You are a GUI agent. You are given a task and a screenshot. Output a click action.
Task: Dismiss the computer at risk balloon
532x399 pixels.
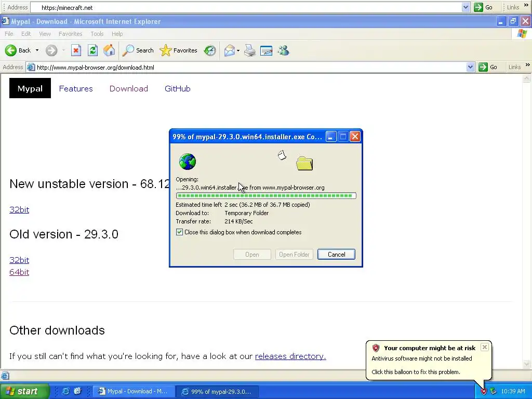pyautogui.click(x=485, y=347)
